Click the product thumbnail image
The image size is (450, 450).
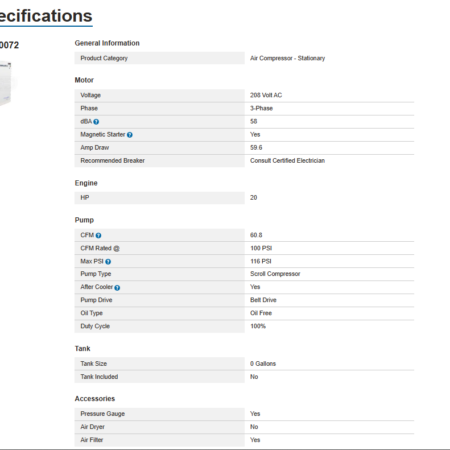click(x=6, y=84)
